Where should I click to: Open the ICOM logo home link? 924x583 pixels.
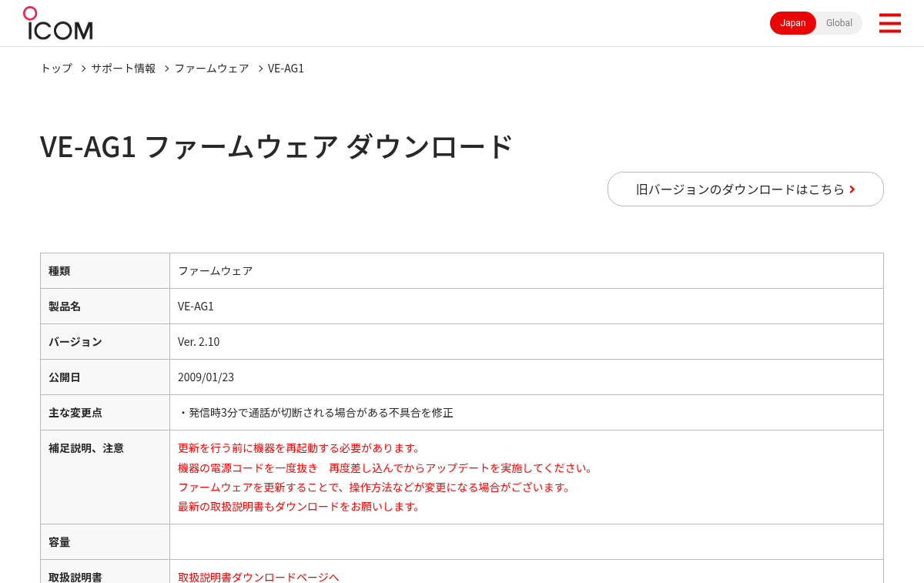coord(58,23)
